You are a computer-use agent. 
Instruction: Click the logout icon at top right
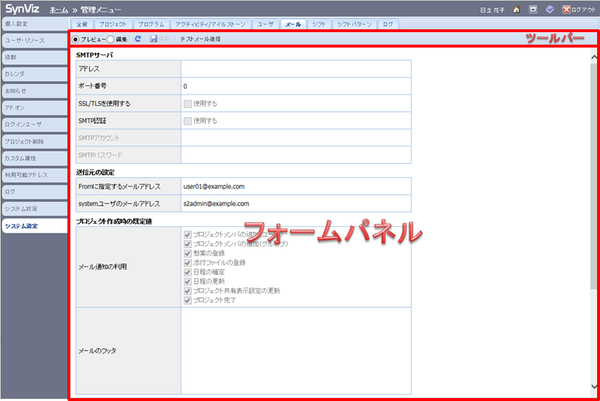[x=565, y=8]
